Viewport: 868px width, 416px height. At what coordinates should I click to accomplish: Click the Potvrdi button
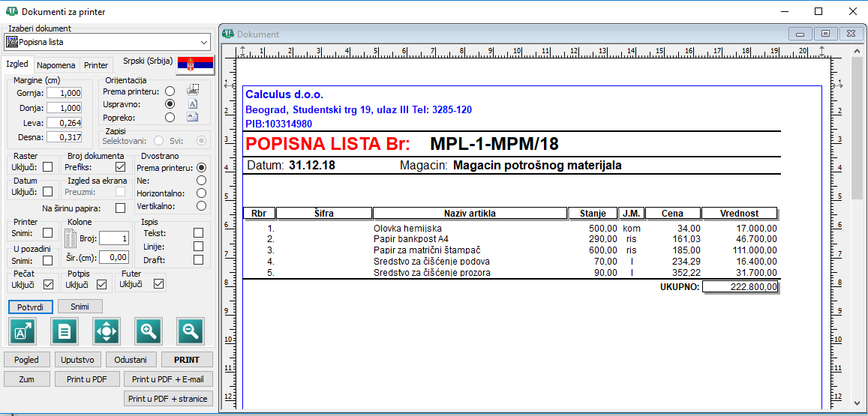tap(31, 307)
